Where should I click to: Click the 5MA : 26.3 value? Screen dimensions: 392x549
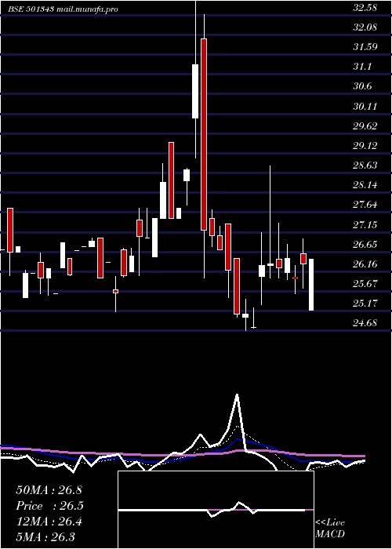(x=45, y=536)
